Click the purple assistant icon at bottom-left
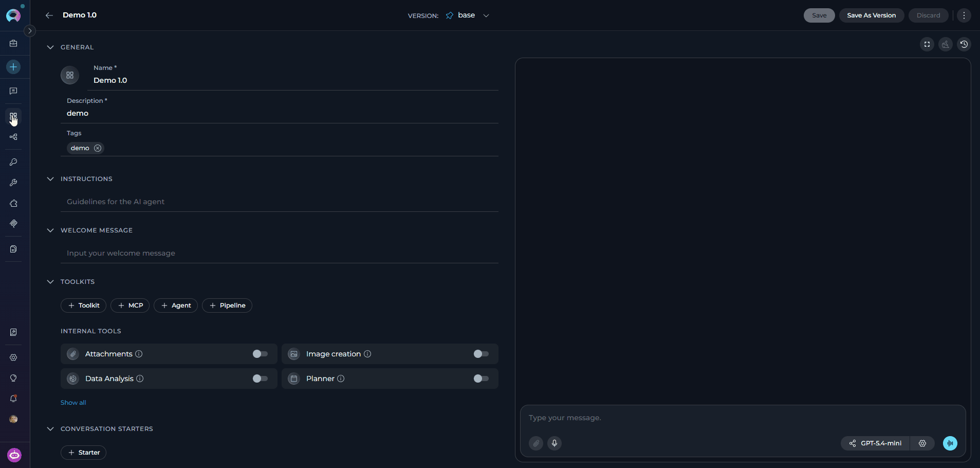This screenshot has height=468, width=980. click(x=14, y=455)
